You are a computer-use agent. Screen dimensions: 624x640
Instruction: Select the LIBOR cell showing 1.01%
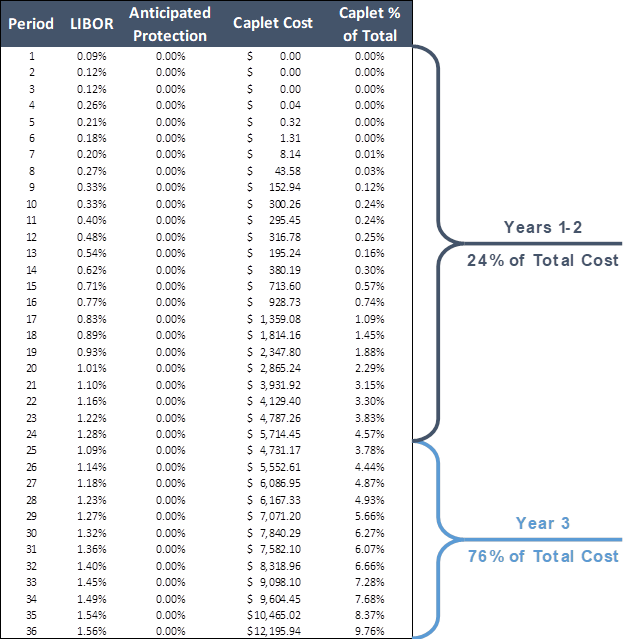(92, 368)
